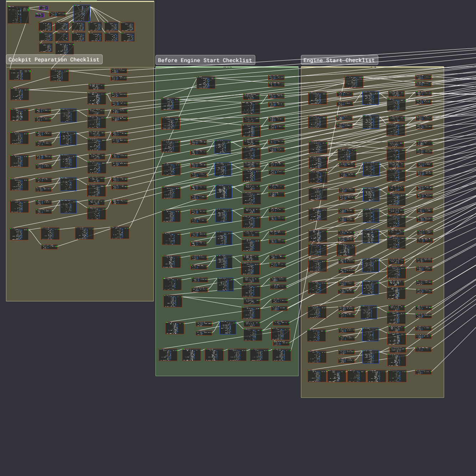Select the Cockpit Peparation Checklist group label
This screenshot has height=476, width=476.
tap(54, 60)
